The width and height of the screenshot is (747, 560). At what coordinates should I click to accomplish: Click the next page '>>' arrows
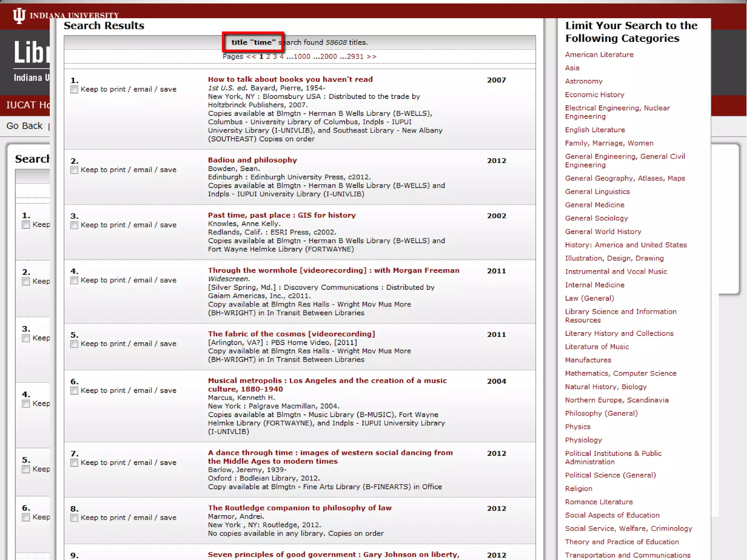(372, 57)
